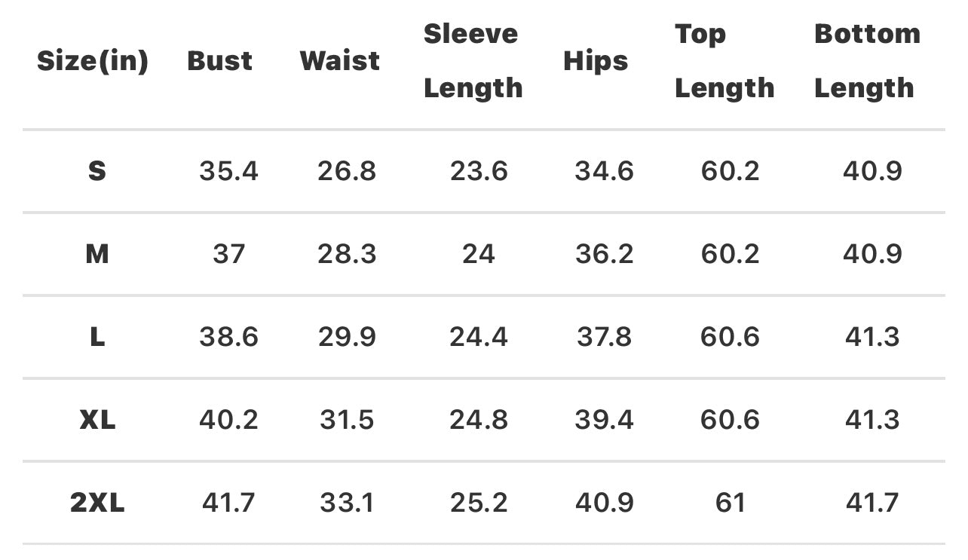Click the XL hips value 39.4

[604, 420]
